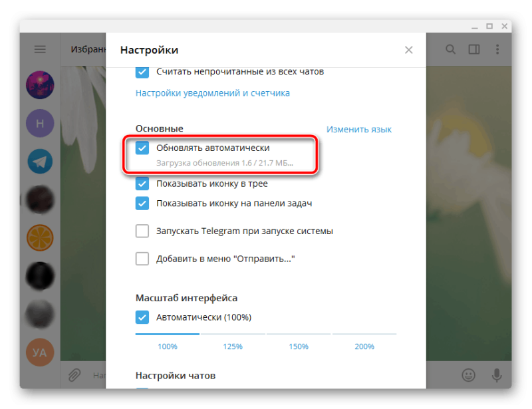Click the Изменить язык link
Image resolution: width=532 pixels, height=409 pixels.
pos(359,129)
